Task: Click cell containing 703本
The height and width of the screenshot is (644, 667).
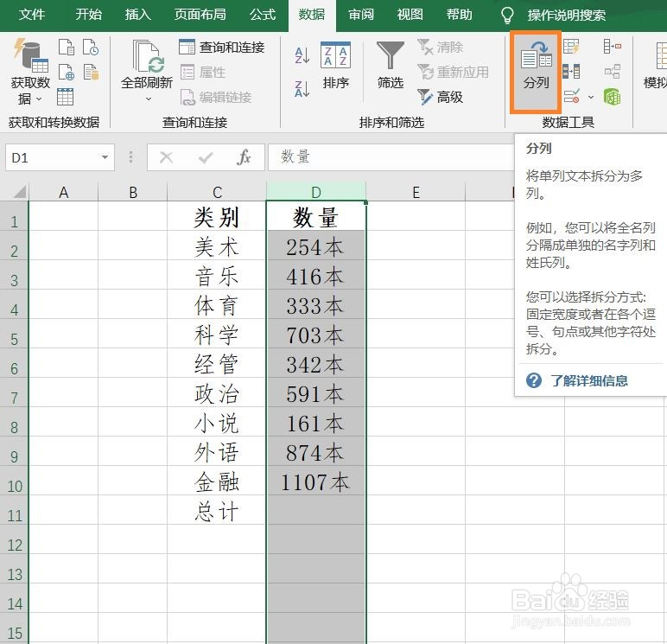Action: pyautogui.click(x=315, y=335)
